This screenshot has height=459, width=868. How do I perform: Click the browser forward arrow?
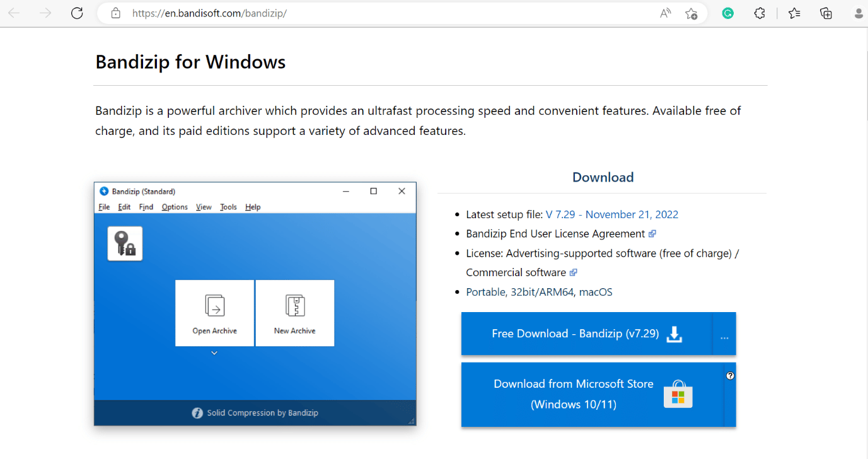pos(45,13)
